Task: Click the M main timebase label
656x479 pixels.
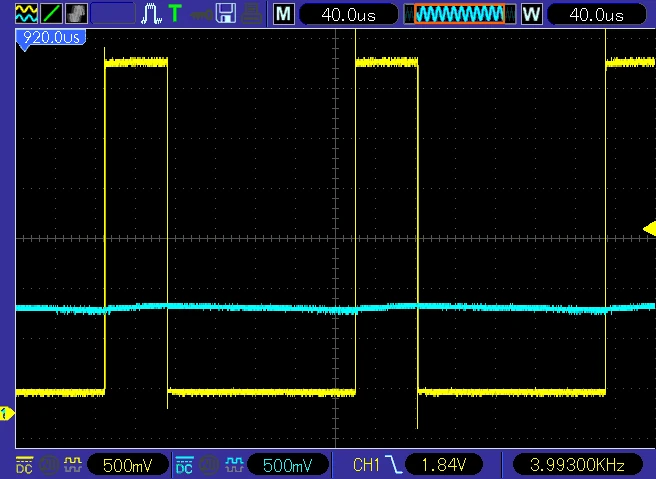Action: 283,14
